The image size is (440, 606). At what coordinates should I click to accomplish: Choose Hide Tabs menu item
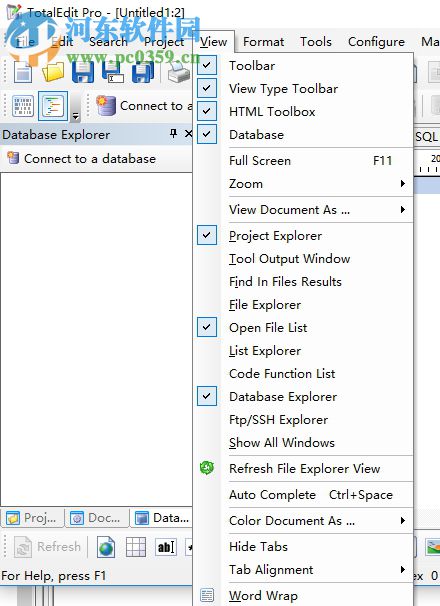pos(304,546)
